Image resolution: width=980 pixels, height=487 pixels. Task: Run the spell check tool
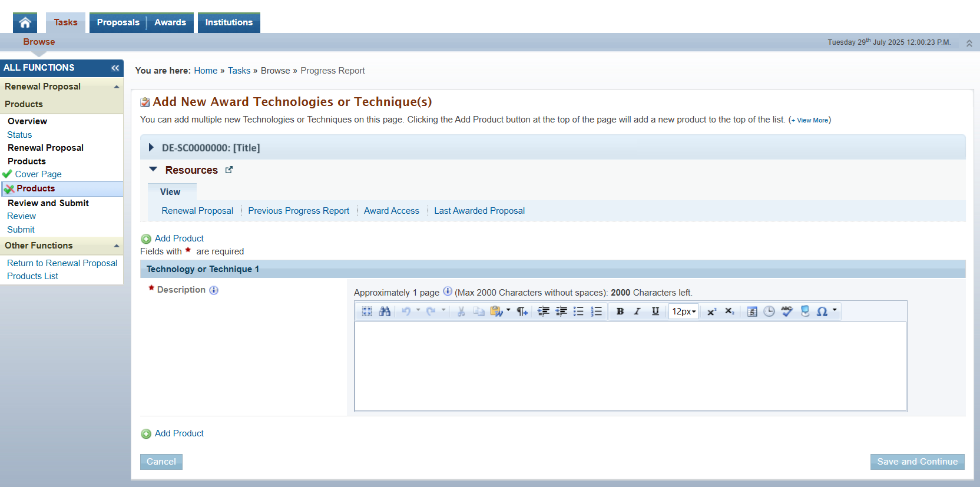787,312
